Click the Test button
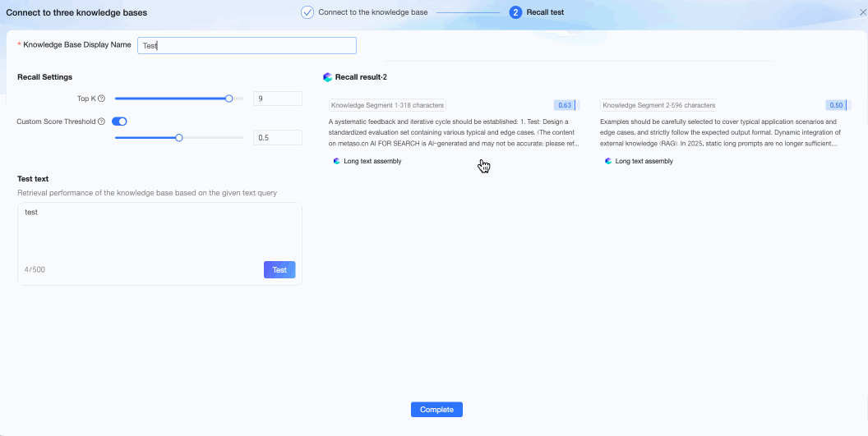Image resolution: width=868 pixels, height=436 pixels. pyautogui.click(x=279, y=269)
